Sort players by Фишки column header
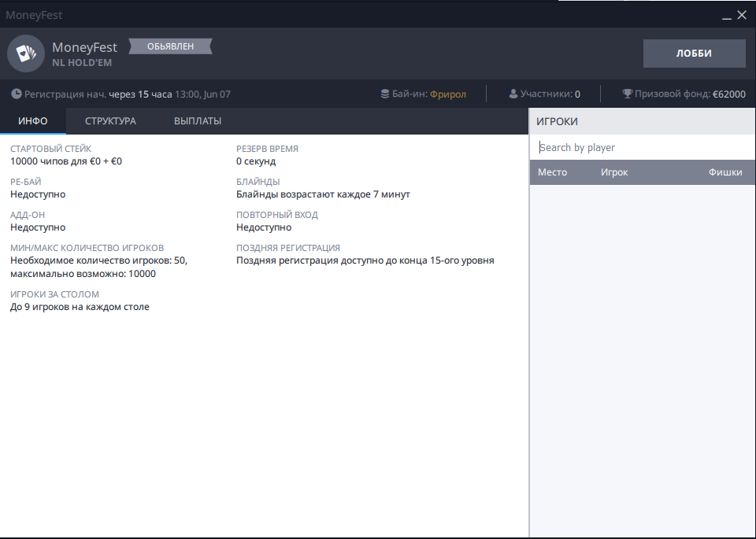 724,172
